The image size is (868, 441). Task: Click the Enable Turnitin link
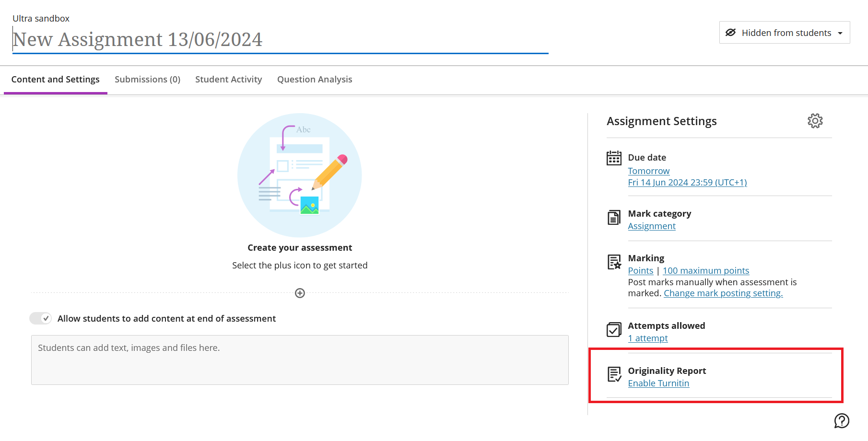pos(658,383)
